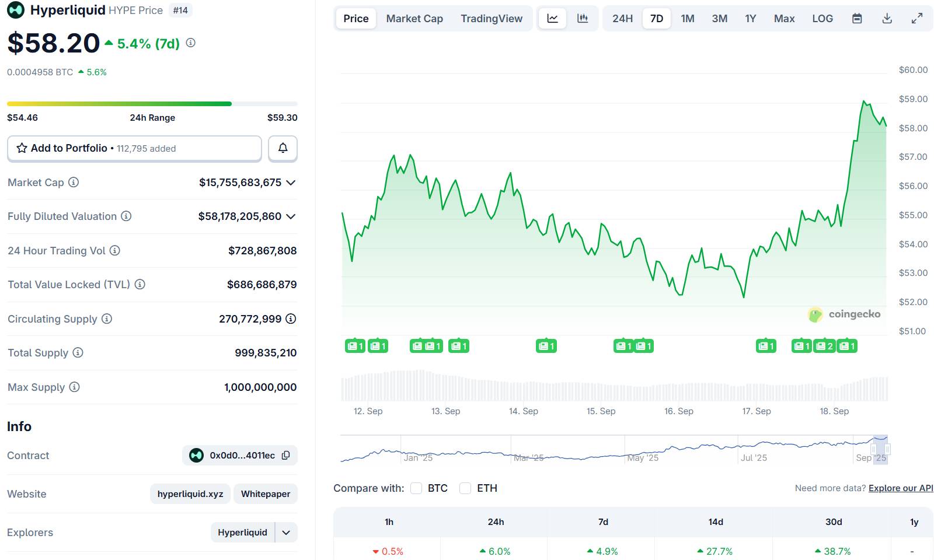Show 24 Hour Trading Vol info icon

115,250
